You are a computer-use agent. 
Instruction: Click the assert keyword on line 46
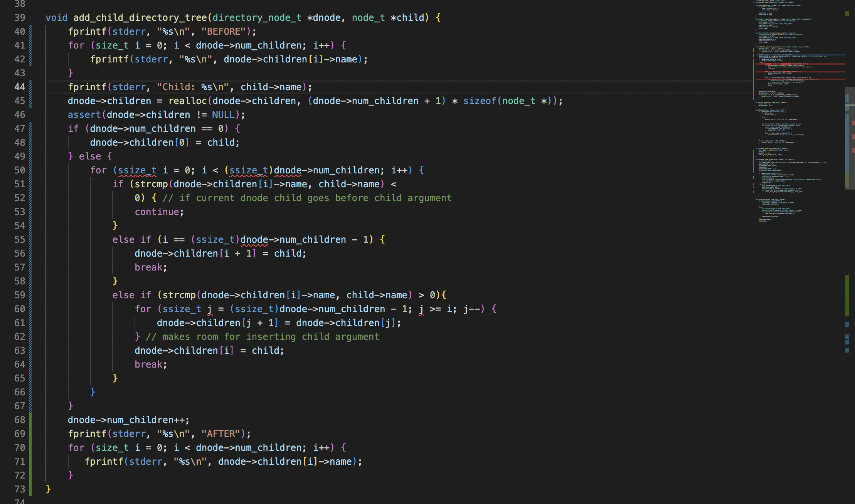coord(84,115)
